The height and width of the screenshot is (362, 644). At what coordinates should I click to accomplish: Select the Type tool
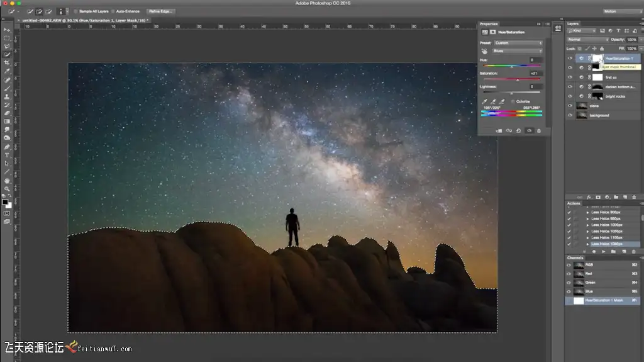point(7,155)
